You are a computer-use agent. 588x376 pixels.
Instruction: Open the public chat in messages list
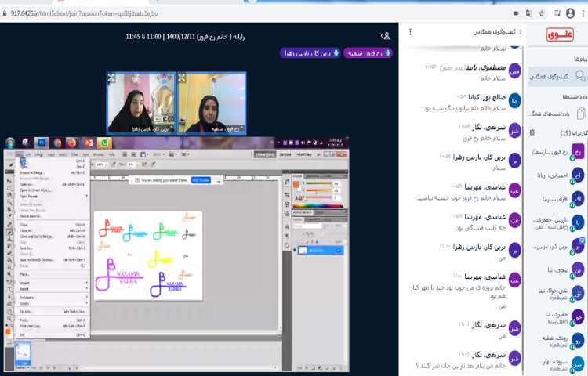557,77
